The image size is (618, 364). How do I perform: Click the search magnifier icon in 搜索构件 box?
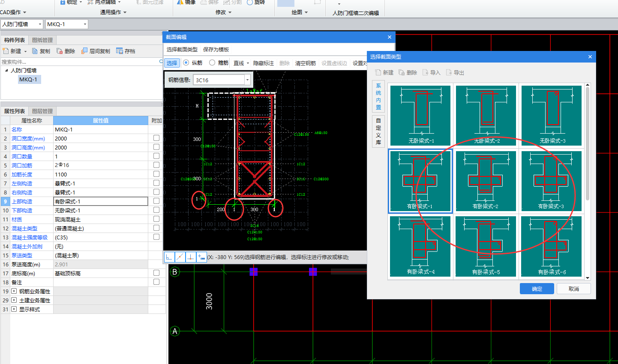tap(161, 62)
